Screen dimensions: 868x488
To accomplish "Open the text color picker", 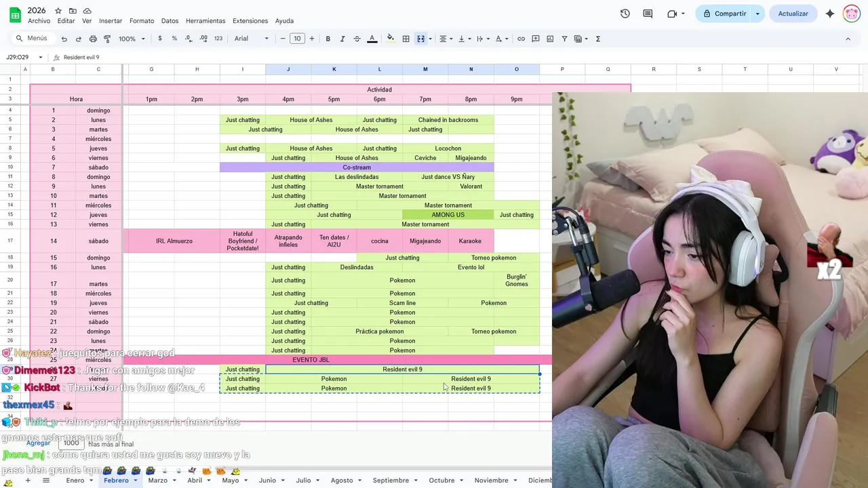I will pos(372,39).
